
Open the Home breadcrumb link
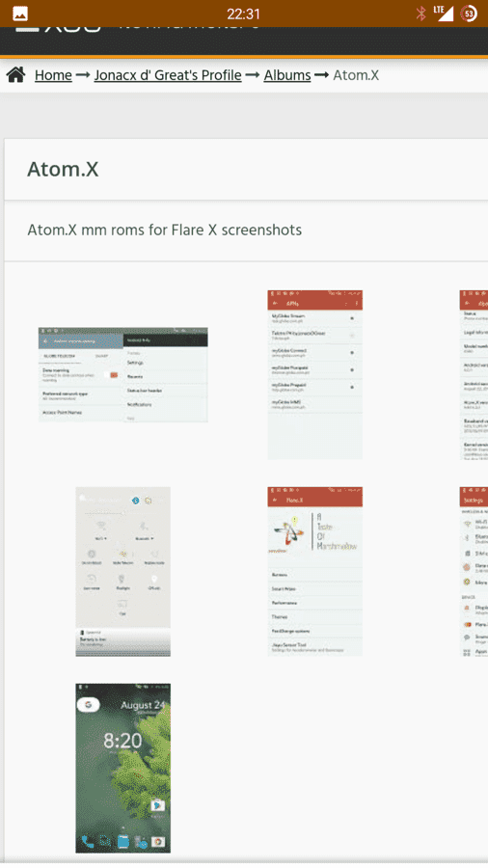click(x=53, y=75)
